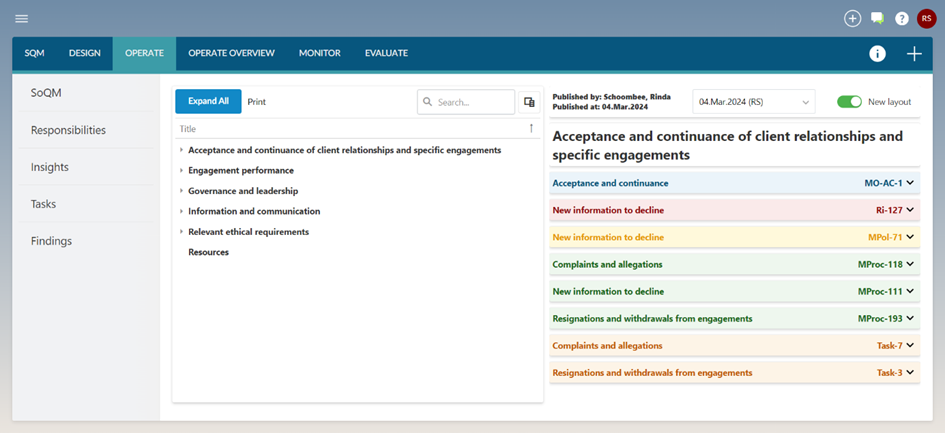Click the add circle icon in header
945x433 pixels.
click(x=852, y=18)
